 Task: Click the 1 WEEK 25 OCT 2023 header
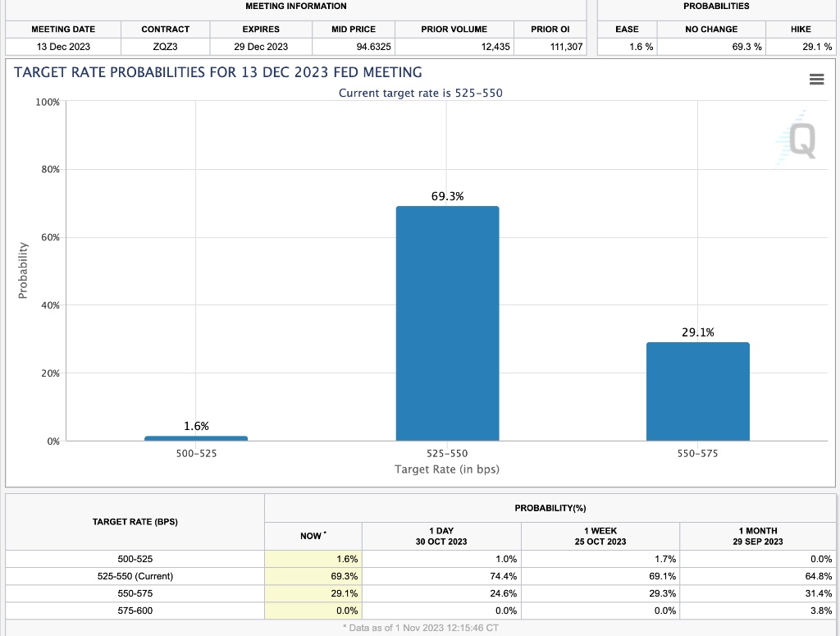600,536
